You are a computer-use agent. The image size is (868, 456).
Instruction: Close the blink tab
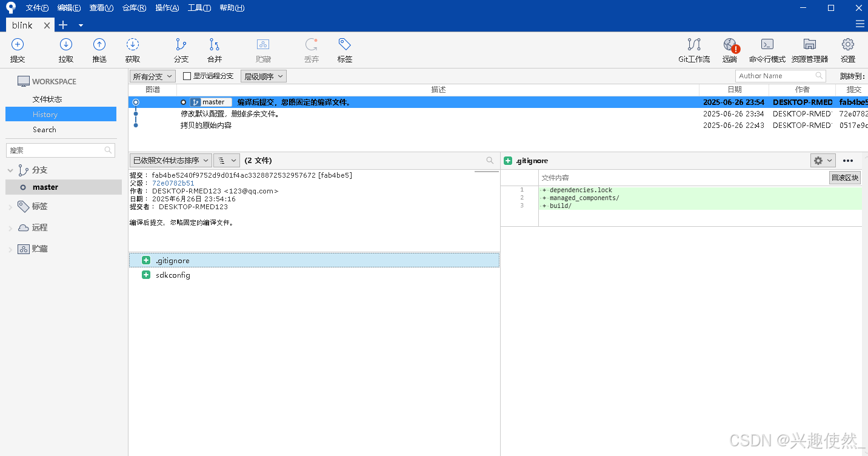(x=47, y=25)
